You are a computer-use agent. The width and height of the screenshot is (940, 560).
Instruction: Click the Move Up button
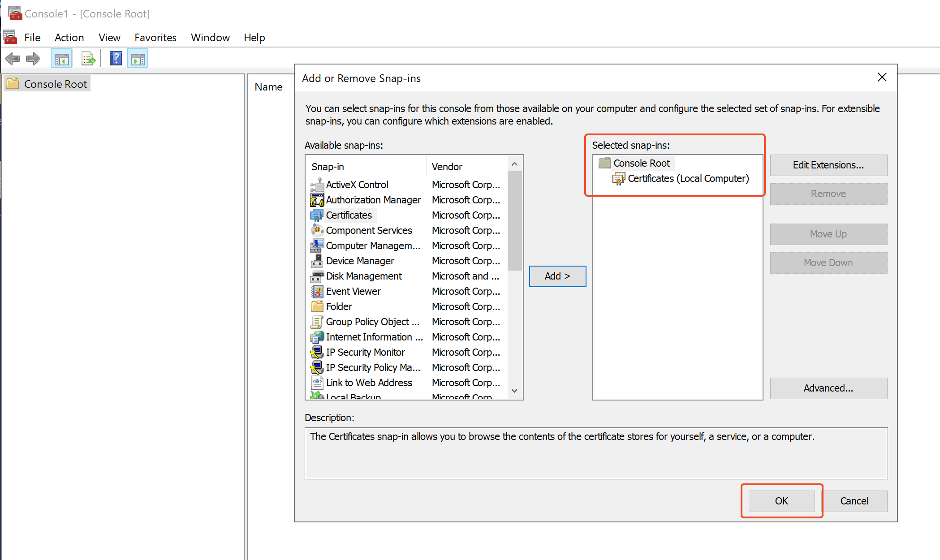[828, 234]
